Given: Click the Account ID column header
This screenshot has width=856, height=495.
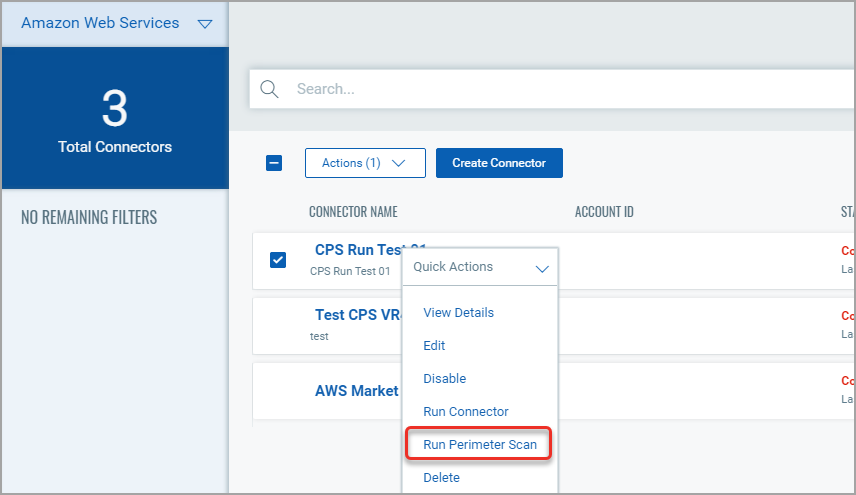Looking at the screenshot, I should pos(604,212).
